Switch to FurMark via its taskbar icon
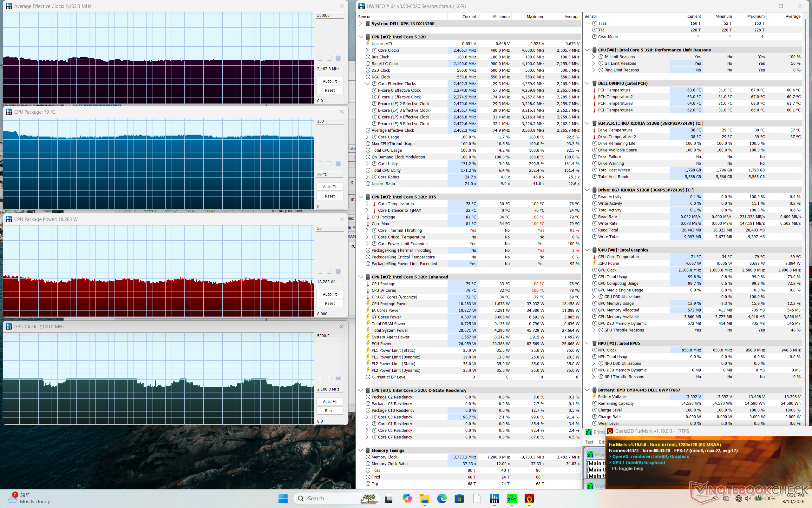The height and width of the screenshot is (508, 812). point(529,498)
